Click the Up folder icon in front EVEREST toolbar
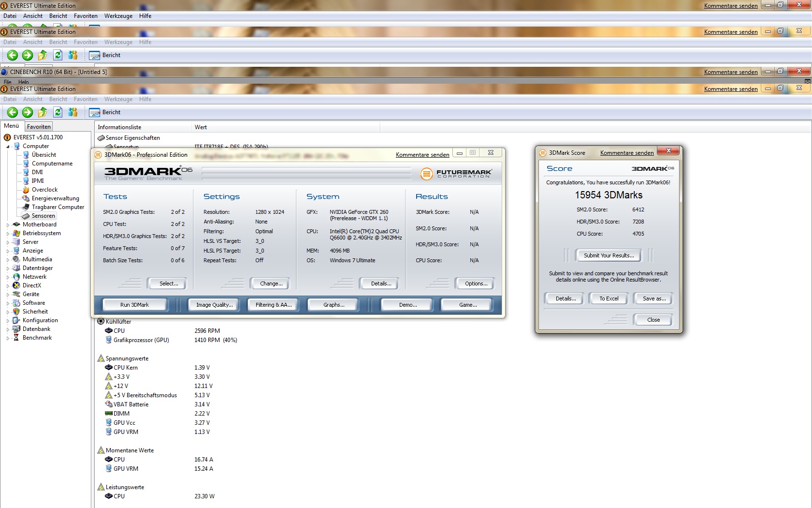Screen dimensions: 812x508 (43, 112)
